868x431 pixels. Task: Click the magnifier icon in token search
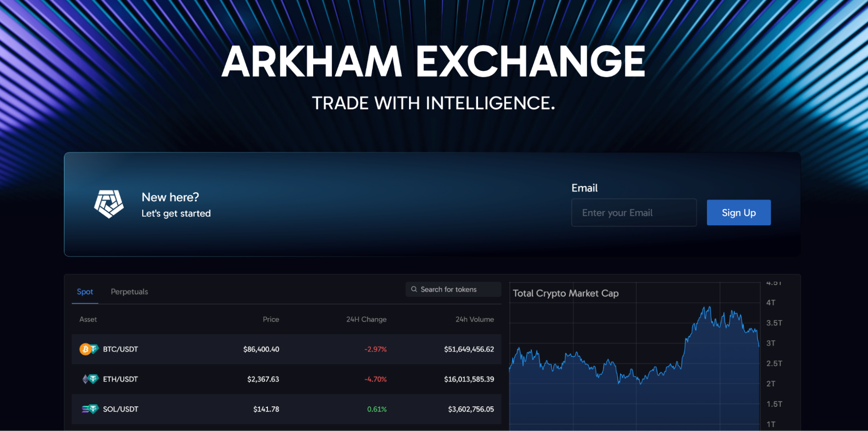click(x=414, y=290)
